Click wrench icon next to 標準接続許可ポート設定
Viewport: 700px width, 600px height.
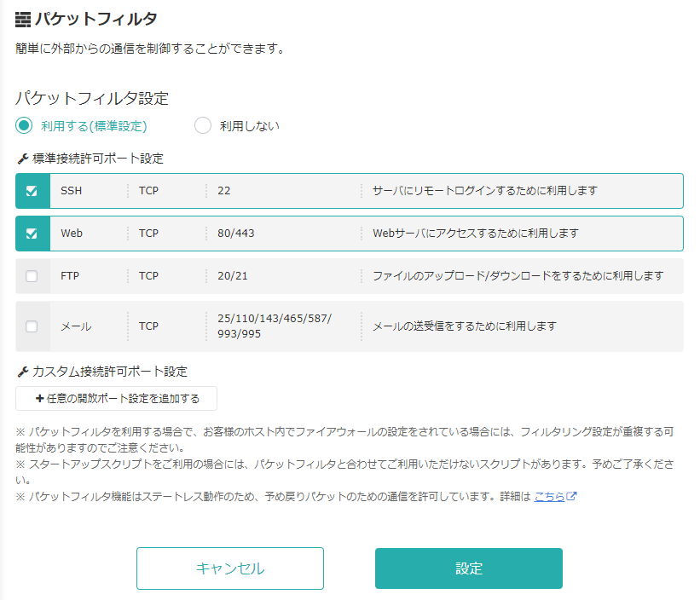click(23, 159)
